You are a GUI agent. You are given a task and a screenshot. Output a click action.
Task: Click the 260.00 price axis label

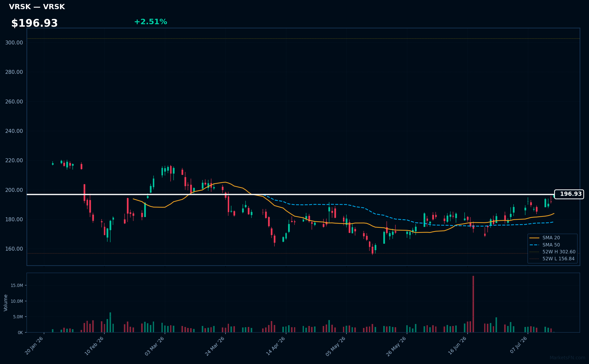click(x=14, y=101)
